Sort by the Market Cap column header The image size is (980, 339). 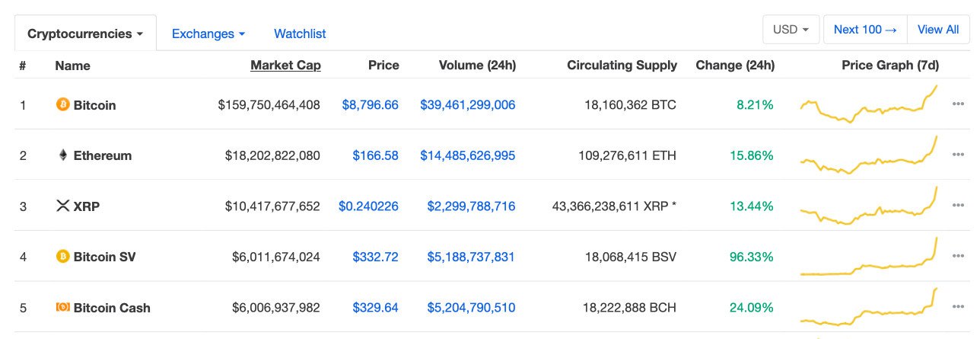[x=285, y=66]
